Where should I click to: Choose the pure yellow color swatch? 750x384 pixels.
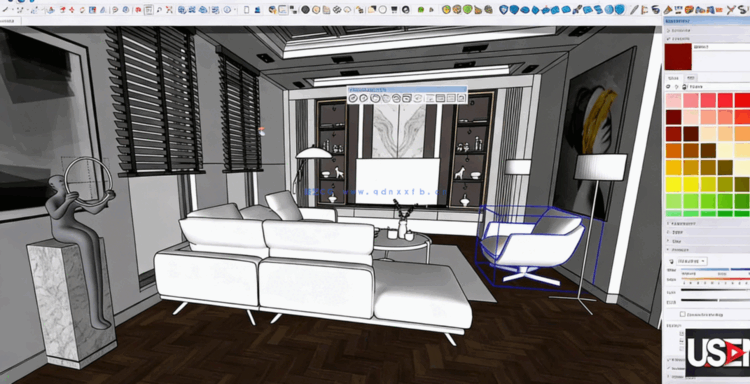tap(673, 184)
